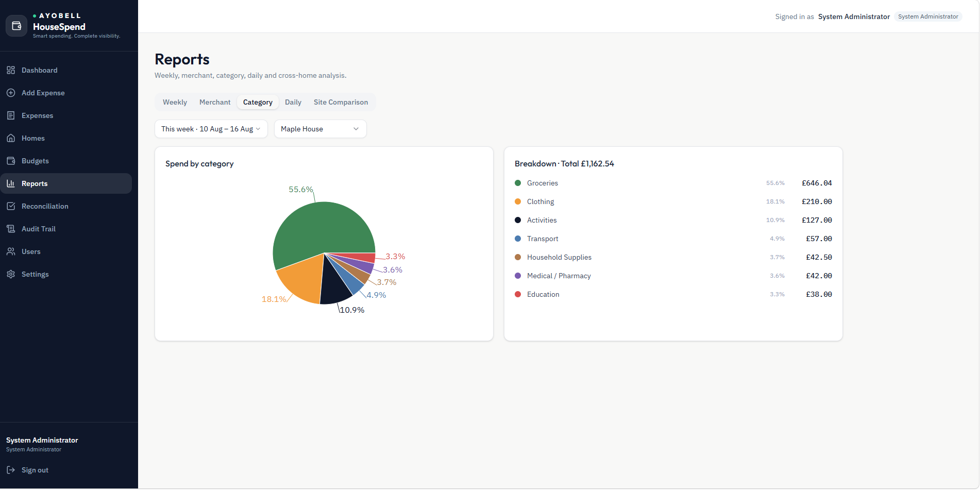Click the green Groceries legend dot
980x490 pixels.
tap(518, 183)
